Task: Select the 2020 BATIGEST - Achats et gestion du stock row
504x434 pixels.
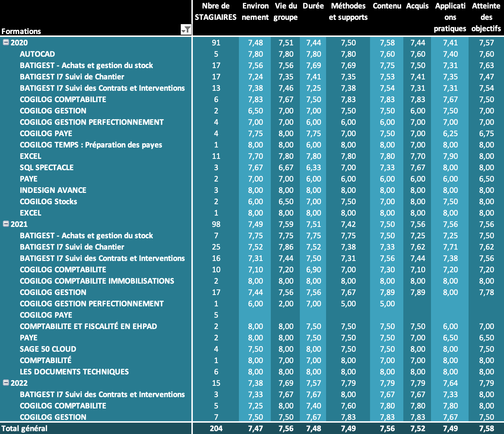Action: (252, 65)
